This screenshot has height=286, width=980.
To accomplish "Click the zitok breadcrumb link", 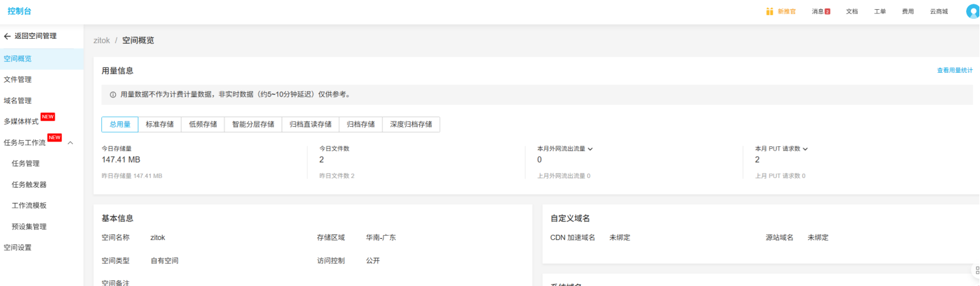I will click(x=101, y=41).
